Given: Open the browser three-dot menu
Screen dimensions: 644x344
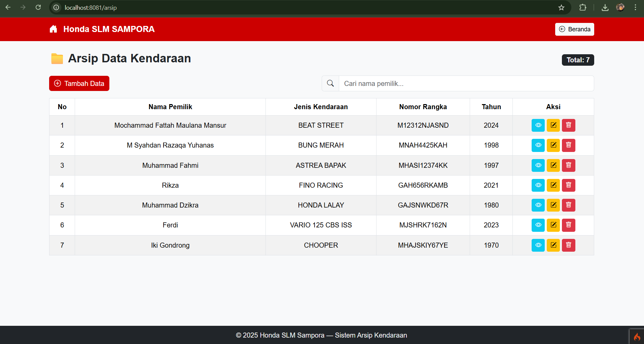Looking at the screenshot, I should pyautogui.click(x=635, y=7).
